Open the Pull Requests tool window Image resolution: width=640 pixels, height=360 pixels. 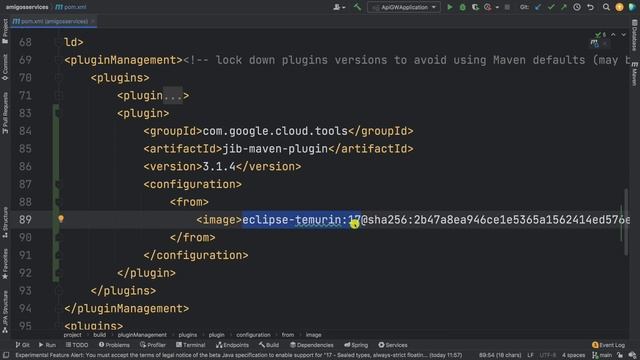pos(5,113)
